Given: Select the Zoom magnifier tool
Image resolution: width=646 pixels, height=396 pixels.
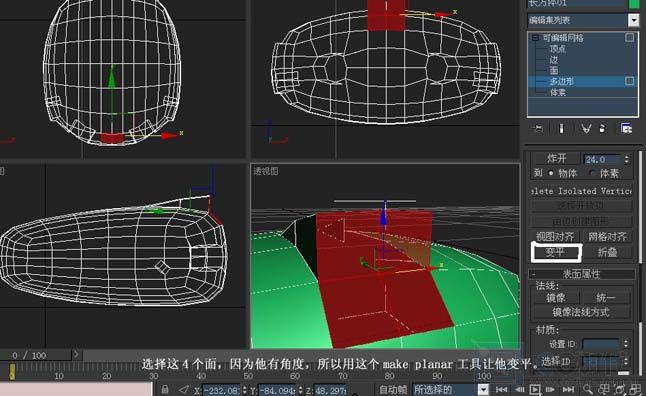Looking at the screenshot, I should [x=588, y=389].
